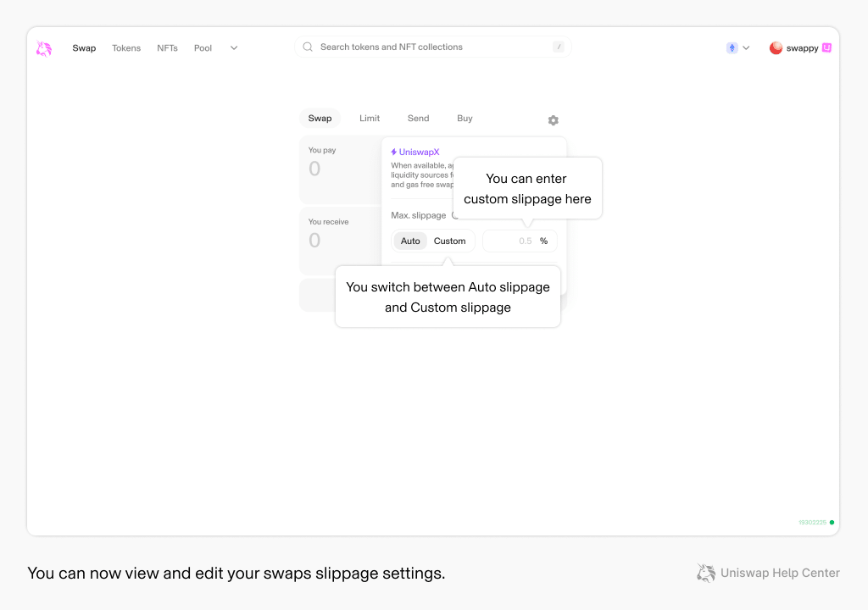
Task: Click the pink badge beside swappy
Action: (826, 47)
